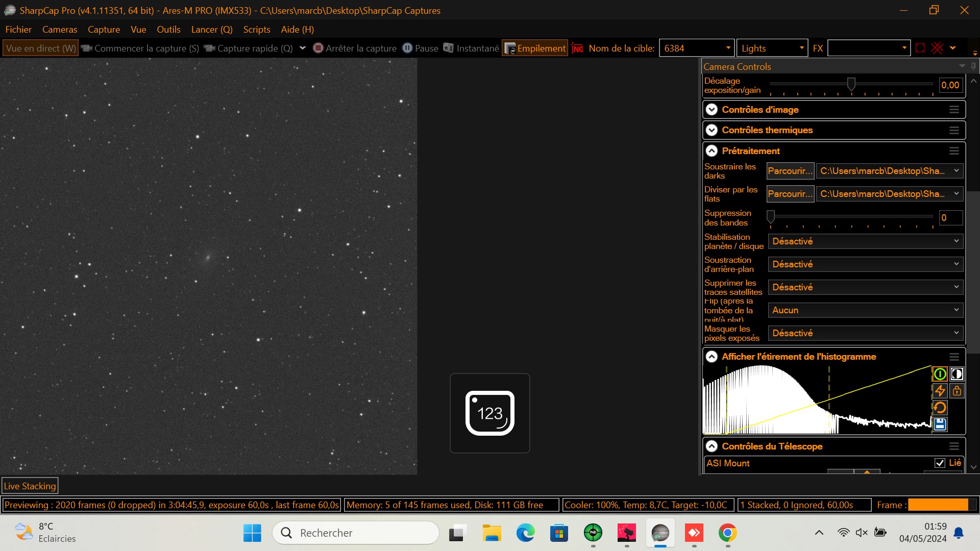Image resolution: width=980 pixels, height=551 pixels.
Task: Click the histogram padlock icon
Action: tap(957, 391)
